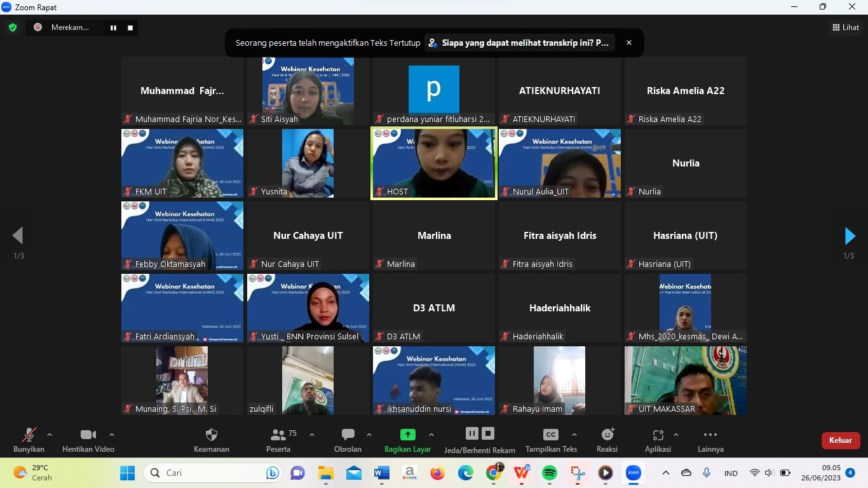
Task: Expand the arrow next to Bagikan Layar
Action: tap(431, 435)
